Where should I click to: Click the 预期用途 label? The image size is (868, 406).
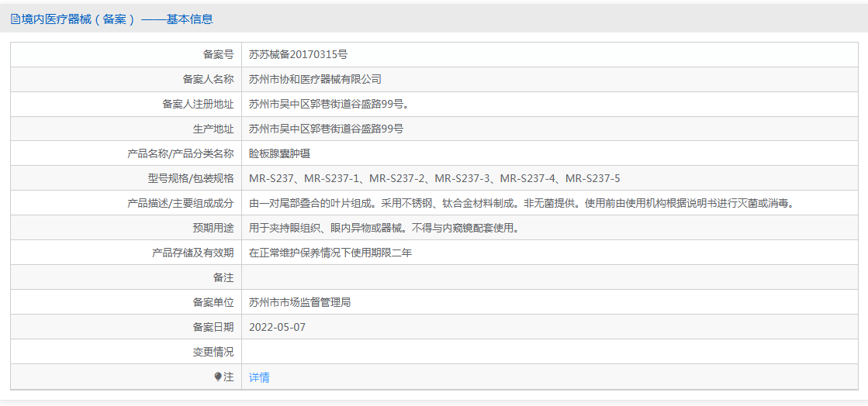pos(213,228)
